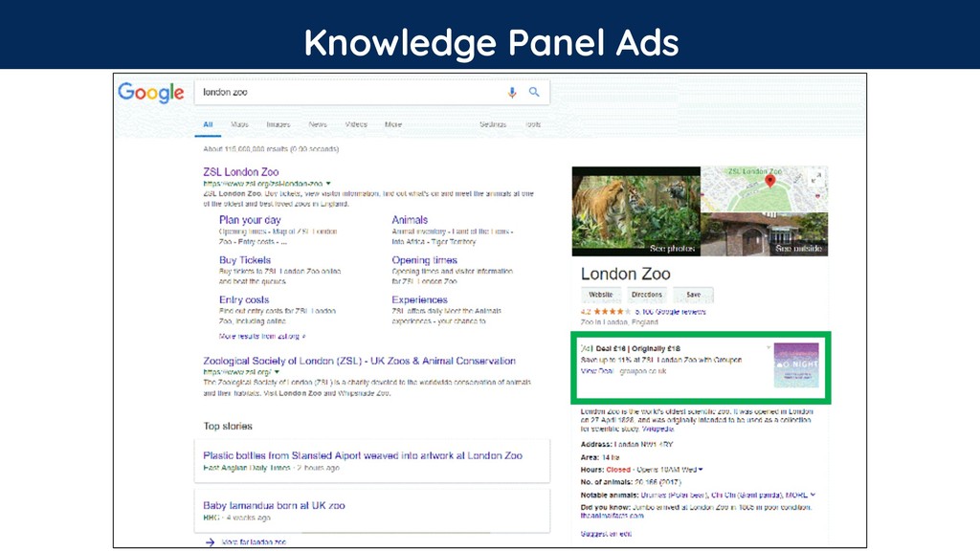Image resolution: width=980 pixels, height=551 pixels.
Task: Click the Website button
Action: click(x=601, y=295)
